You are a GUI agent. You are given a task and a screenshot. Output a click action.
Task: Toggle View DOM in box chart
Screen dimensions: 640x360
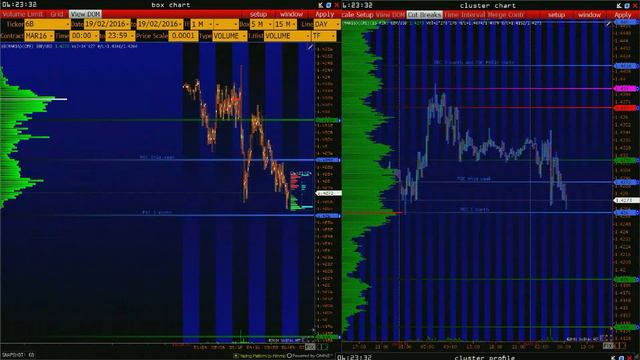click(x=85, y=14)
